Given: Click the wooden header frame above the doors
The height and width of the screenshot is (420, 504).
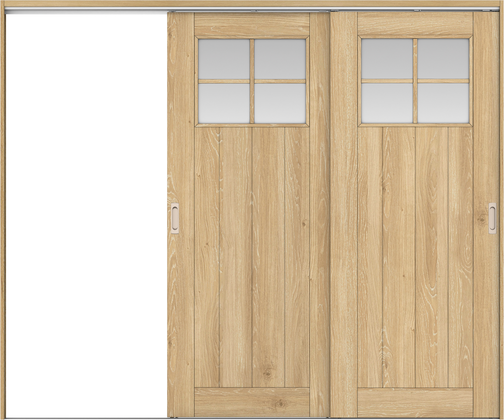Looking at the screenshot, I should (252, 3).
